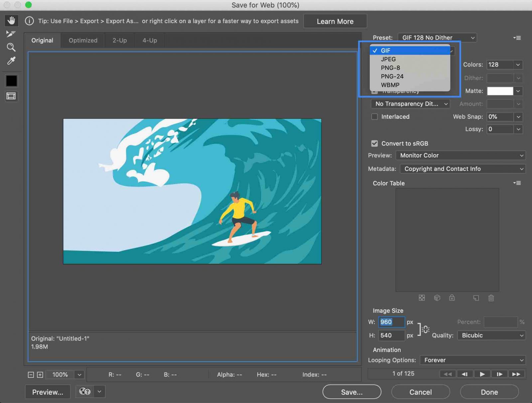532x403 pixels.
Task: Select the Hand tool
Action: tap(11, 20)
